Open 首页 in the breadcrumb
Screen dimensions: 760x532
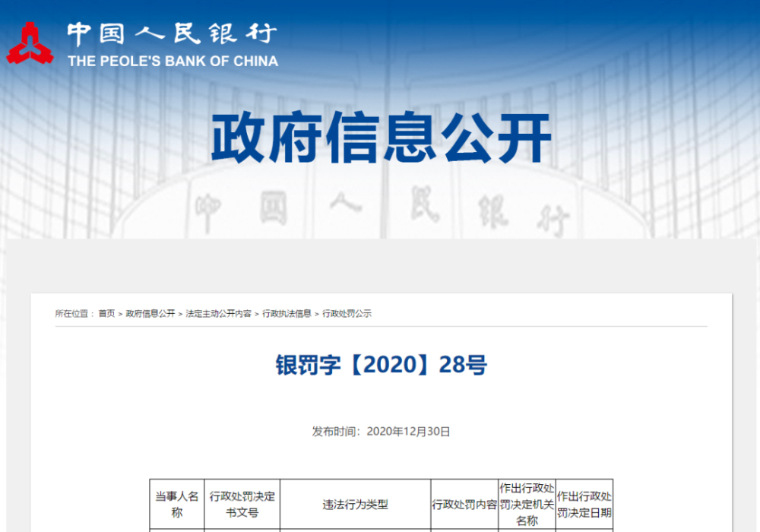pyautogui.click(x=106, y=313)
